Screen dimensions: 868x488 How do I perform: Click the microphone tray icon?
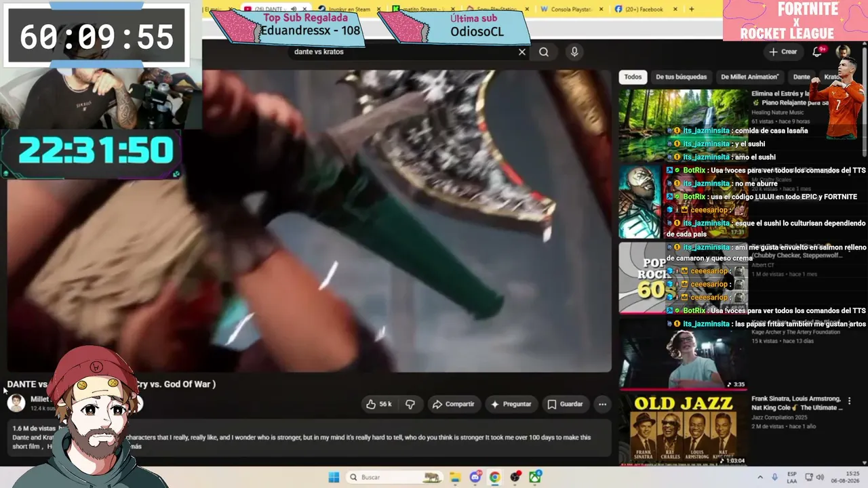(774, 477)
